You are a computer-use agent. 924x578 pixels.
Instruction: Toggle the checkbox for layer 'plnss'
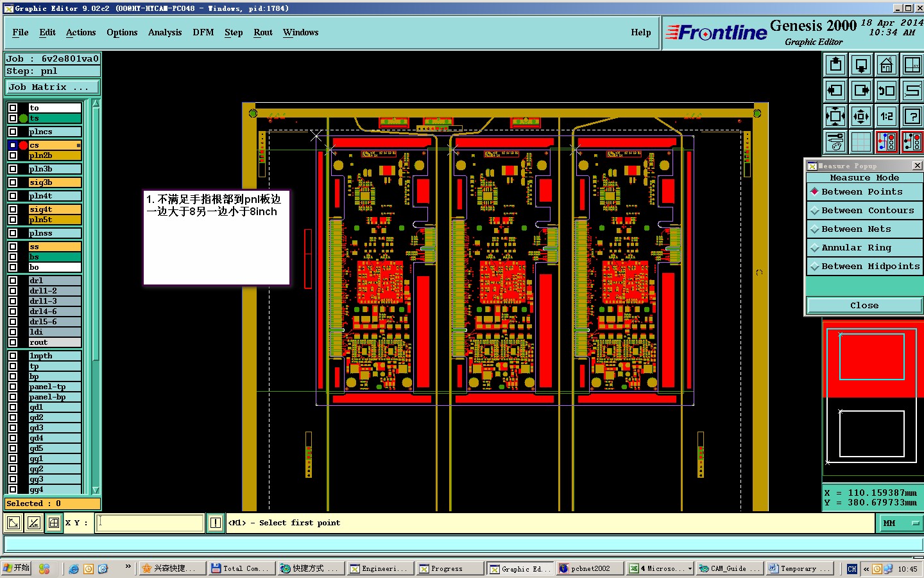point(13,233)
